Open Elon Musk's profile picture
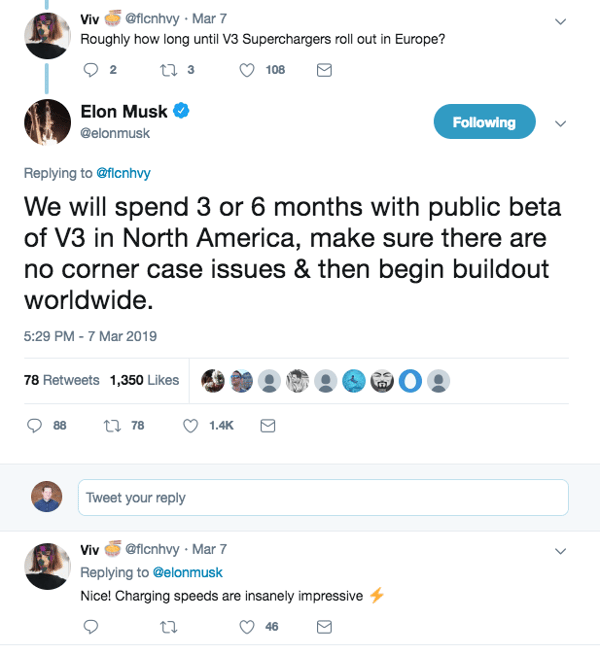The height and width of the screenshot is (654, 600). pos(46,122)
